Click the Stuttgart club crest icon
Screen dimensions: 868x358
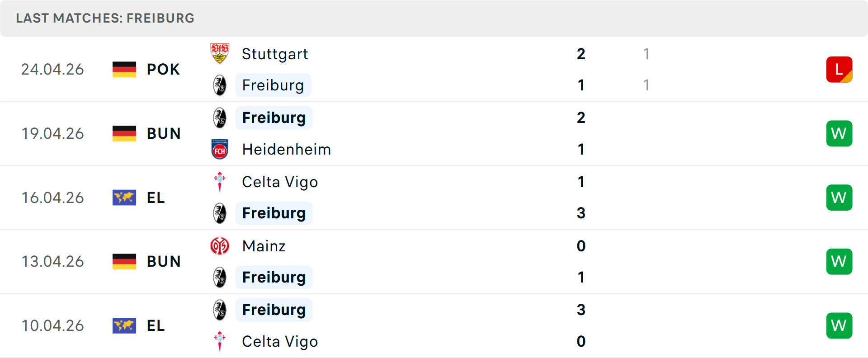pos(220,53)
